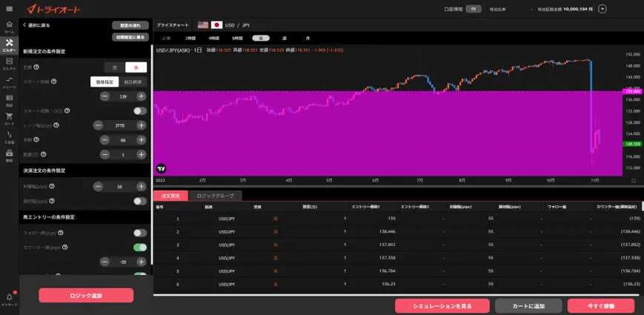The width and height of the screenshot is (644, 315).
Task: Click the take-profit width value field showing 55
Action: (x=119, y=186)
